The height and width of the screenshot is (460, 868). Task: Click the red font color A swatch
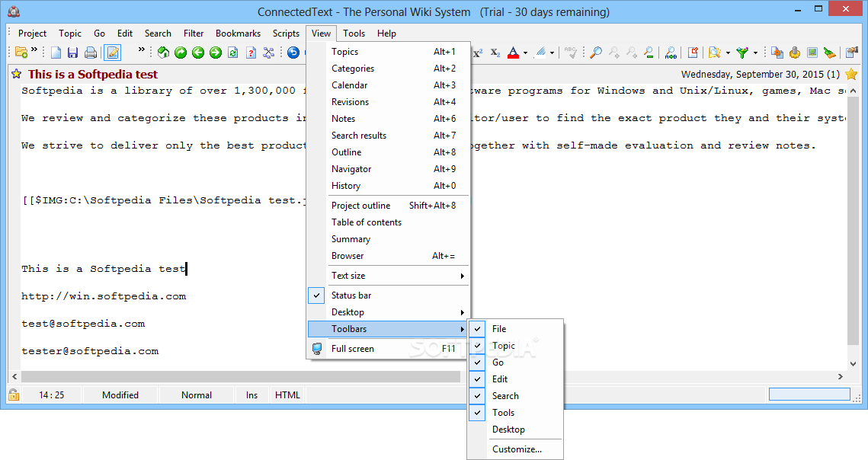513,53
